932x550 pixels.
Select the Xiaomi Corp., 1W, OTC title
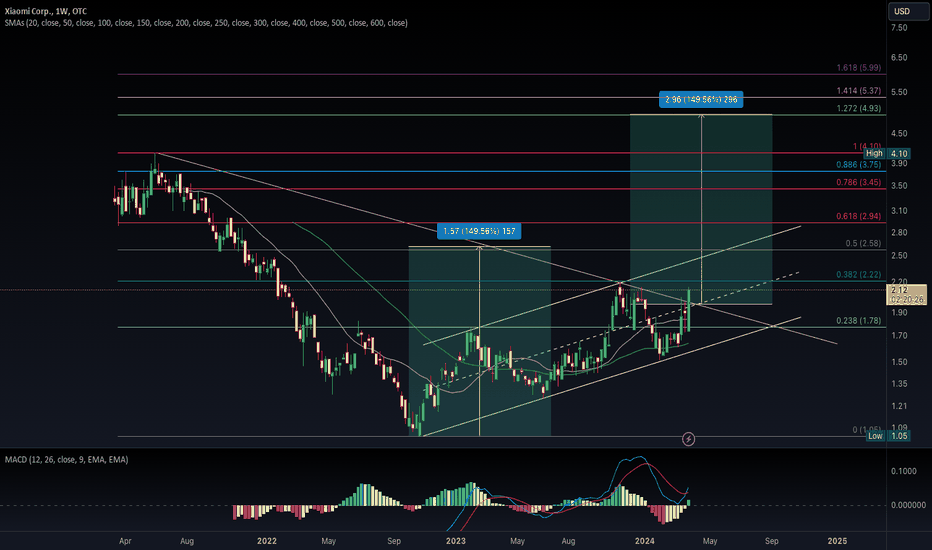pos(46,11)
